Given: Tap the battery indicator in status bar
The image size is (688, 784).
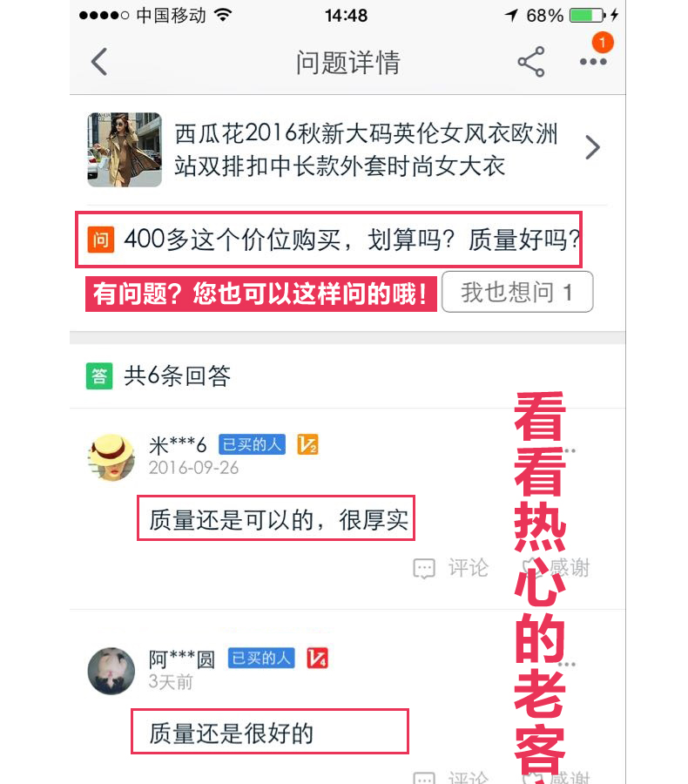Looking at the screenshot, I should pos(588,16).
